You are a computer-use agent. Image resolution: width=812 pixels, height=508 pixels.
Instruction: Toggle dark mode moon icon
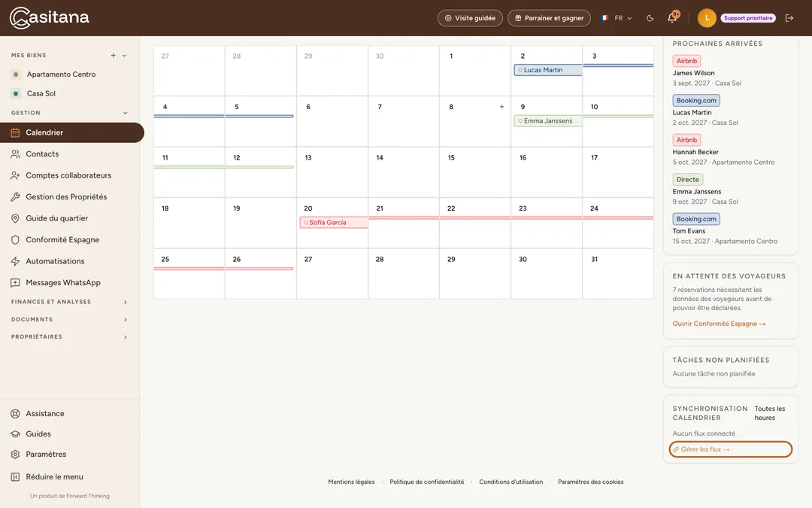click(x=650, y=18)
